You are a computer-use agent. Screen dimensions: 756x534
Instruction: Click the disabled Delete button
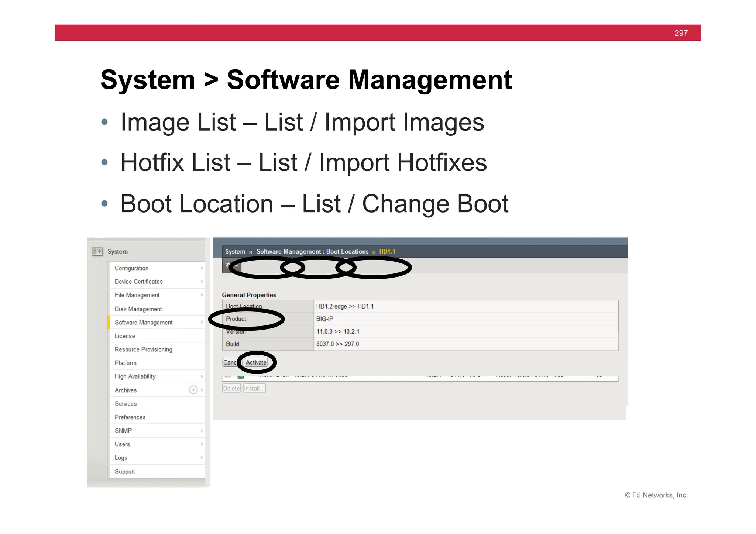pos(231,388)
